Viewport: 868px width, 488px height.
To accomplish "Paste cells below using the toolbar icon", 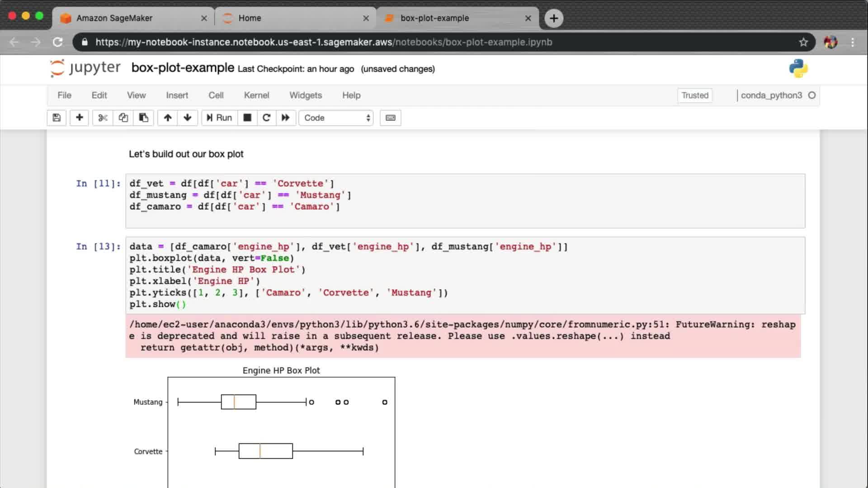I will pos(143,118).
